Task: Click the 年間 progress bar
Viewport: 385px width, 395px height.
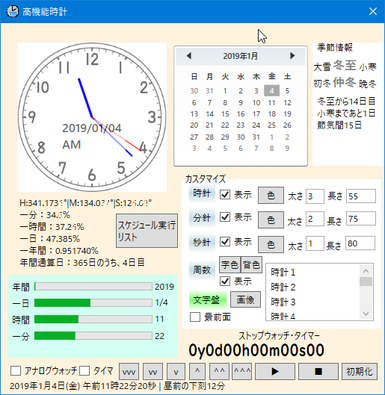Action: [93, 286]
